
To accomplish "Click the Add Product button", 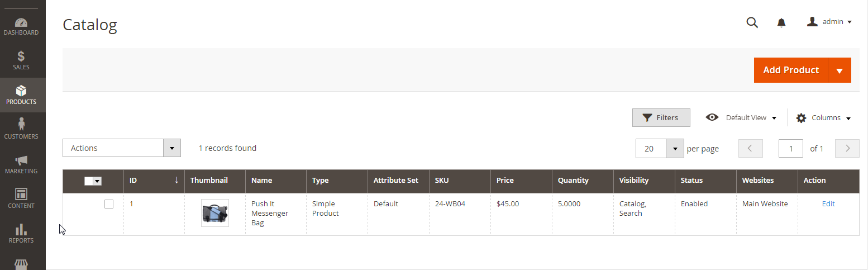I will pos(791,70).
